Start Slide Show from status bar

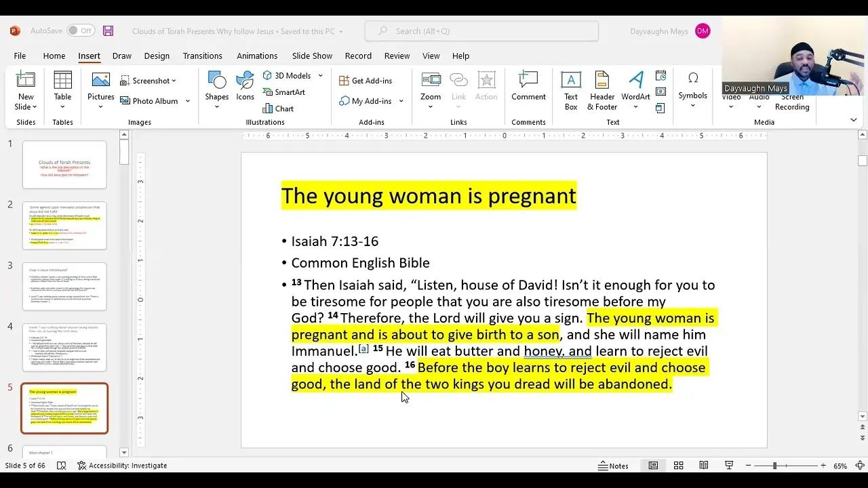729,466
